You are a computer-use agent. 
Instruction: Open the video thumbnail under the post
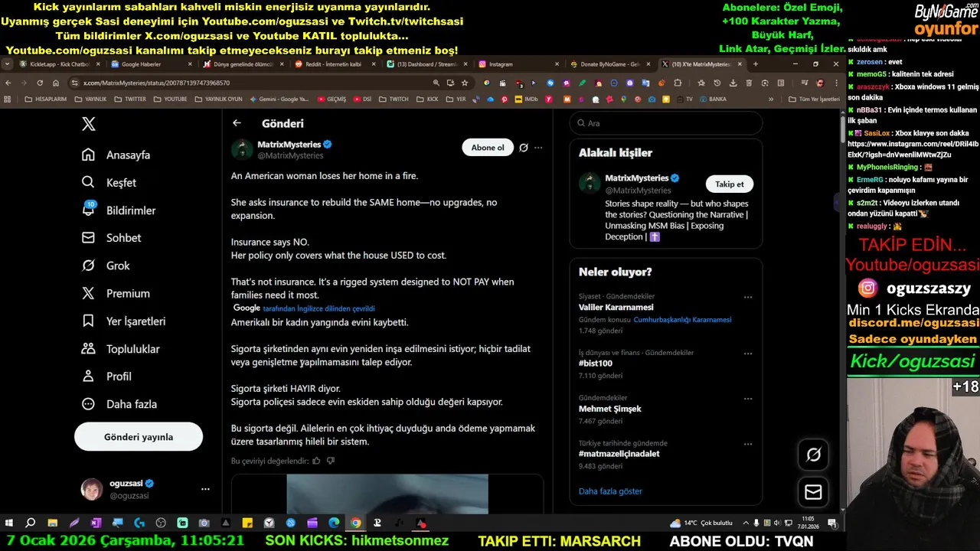(x=387, y=494)
